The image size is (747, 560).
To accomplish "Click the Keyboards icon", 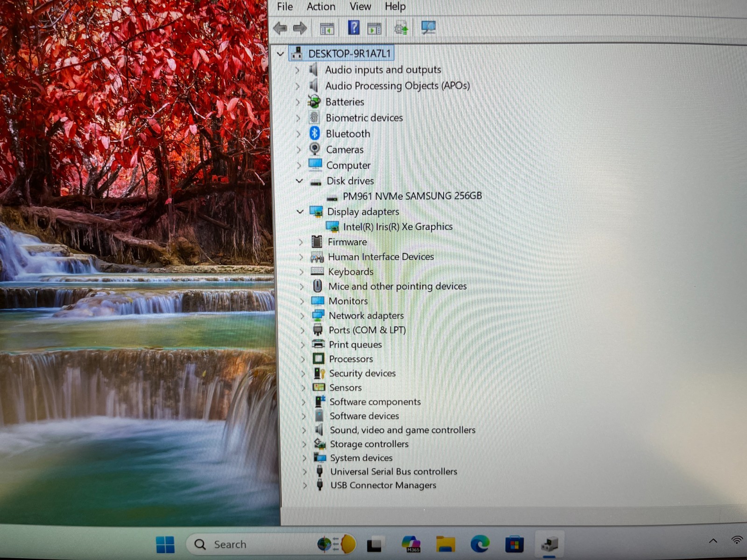I will [x=317, y=271].
